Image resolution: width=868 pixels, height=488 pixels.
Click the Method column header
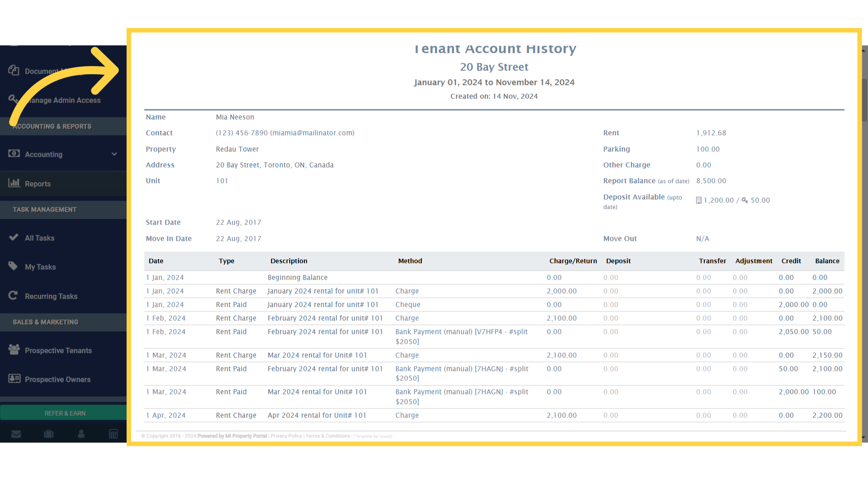click(x=410, y=261)
